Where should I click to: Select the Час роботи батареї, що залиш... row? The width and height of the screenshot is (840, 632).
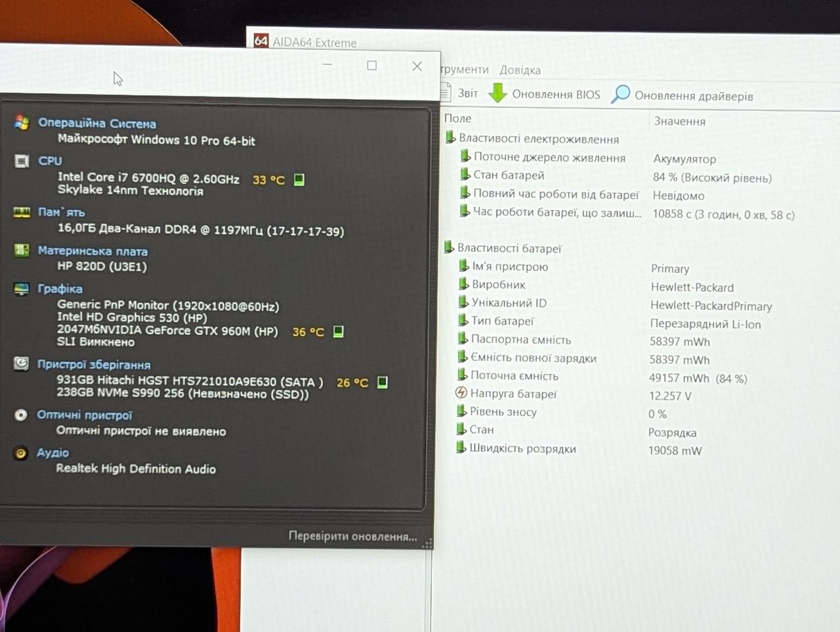[550, 212]
